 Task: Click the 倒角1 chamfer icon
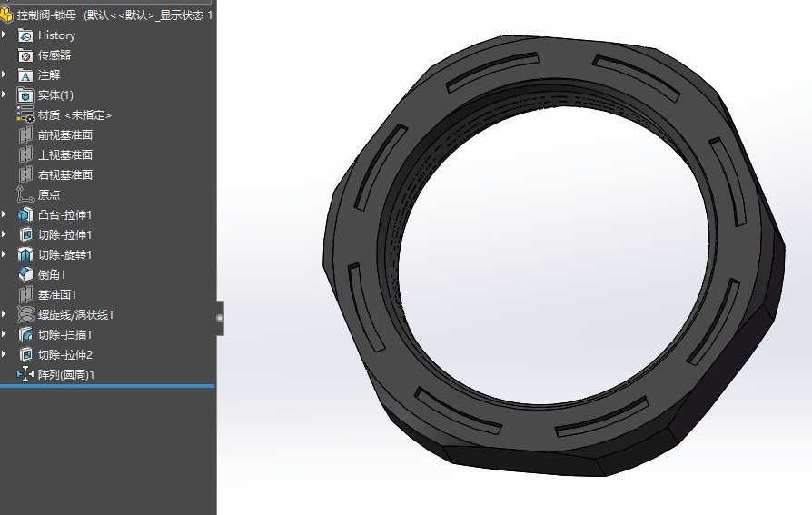[x=25, y=274]
